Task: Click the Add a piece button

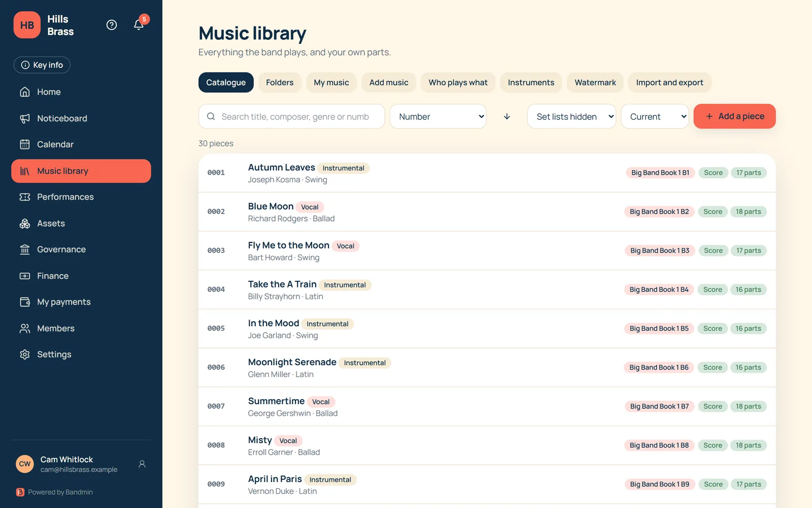Action: pos(734,116)
